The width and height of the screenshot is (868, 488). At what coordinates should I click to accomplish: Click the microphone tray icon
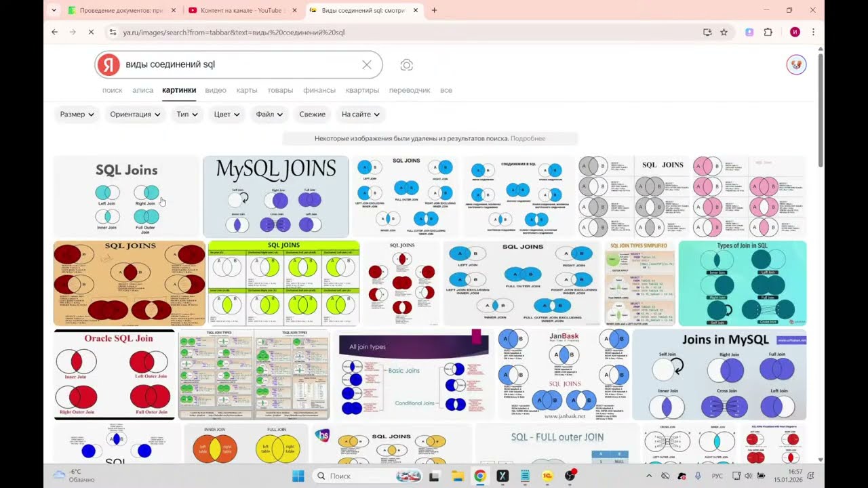698,476
